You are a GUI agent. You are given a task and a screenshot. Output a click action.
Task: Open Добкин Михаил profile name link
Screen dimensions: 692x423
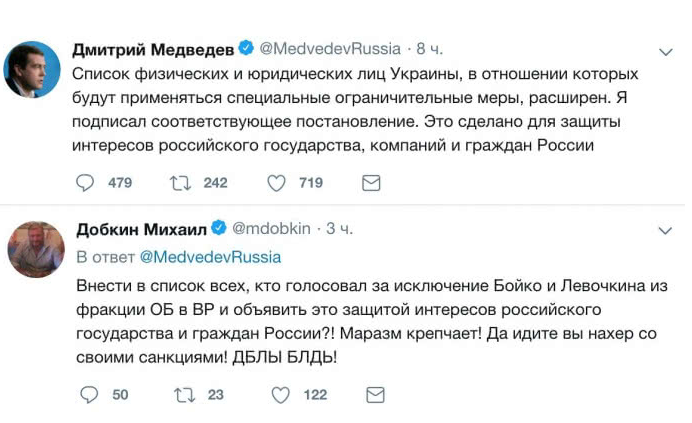[x=139, y=230]
